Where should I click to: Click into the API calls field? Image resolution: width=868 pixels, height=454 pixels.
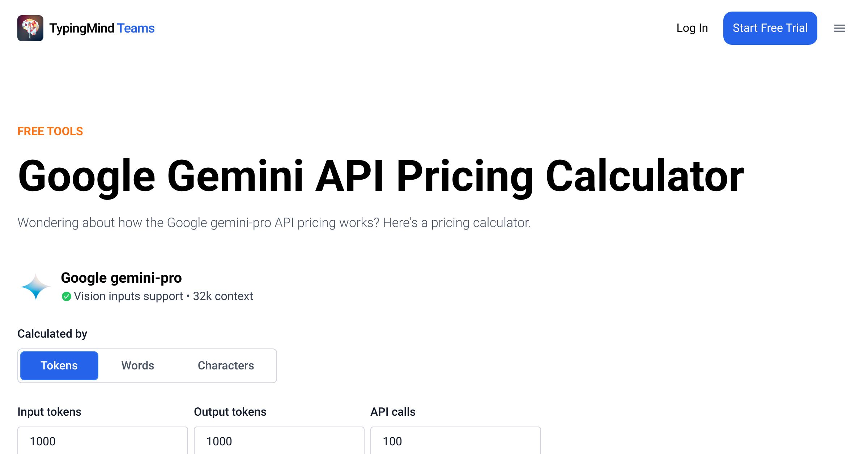[456, 441]
